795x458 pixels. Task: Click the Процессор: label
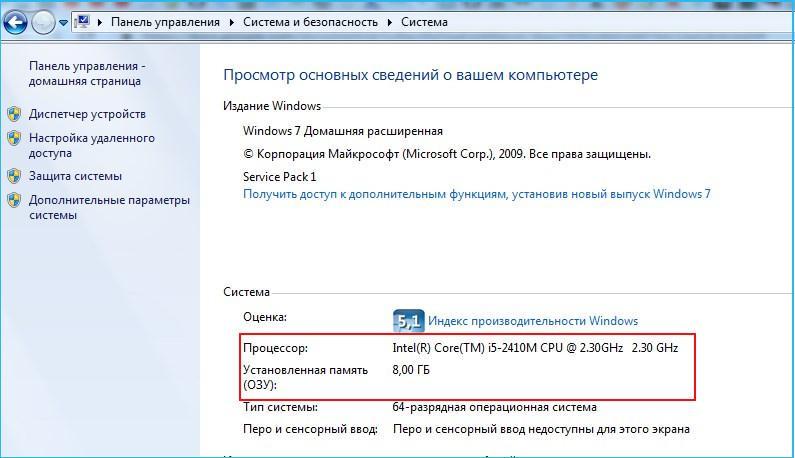[275, 348]
